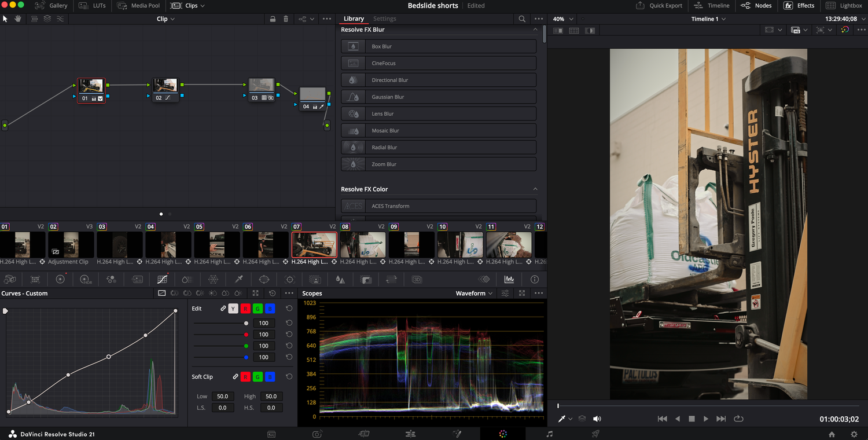Open scope settings next to Waveform
The height and width of the screenshot is (440, 868).
tap(505, 294)
